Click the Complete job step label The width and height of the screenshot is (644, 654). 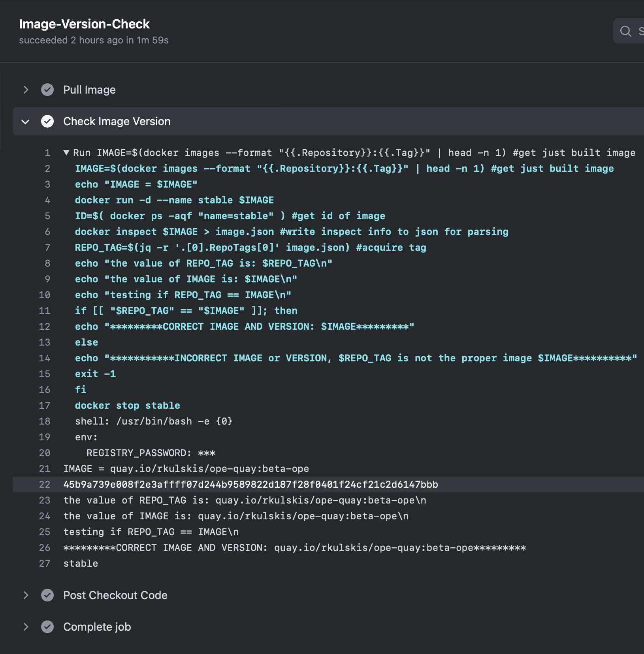coord(97,627)
